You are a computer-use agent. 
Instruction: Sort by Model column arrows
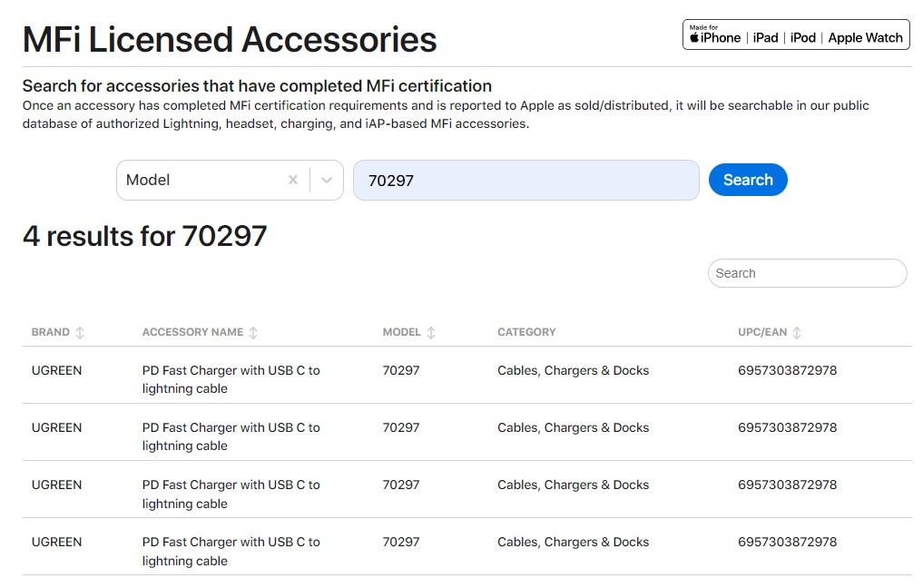coord(431,333)
